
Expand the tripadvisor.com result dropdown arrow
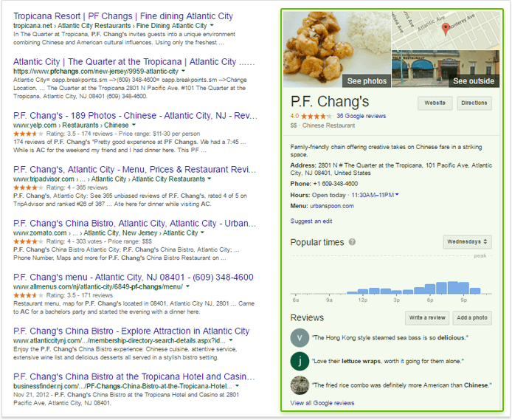click(x=210, y=179)
